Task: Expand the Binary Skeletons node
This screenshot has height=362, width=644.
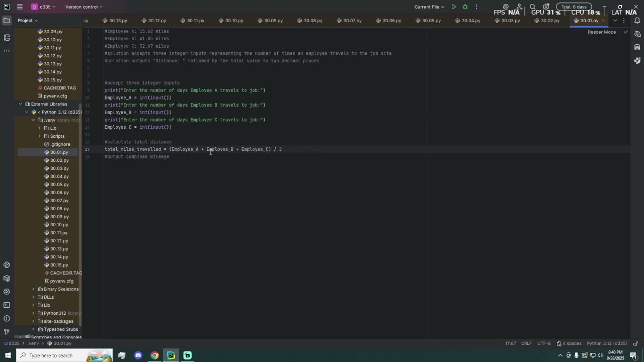Action: 33,289
